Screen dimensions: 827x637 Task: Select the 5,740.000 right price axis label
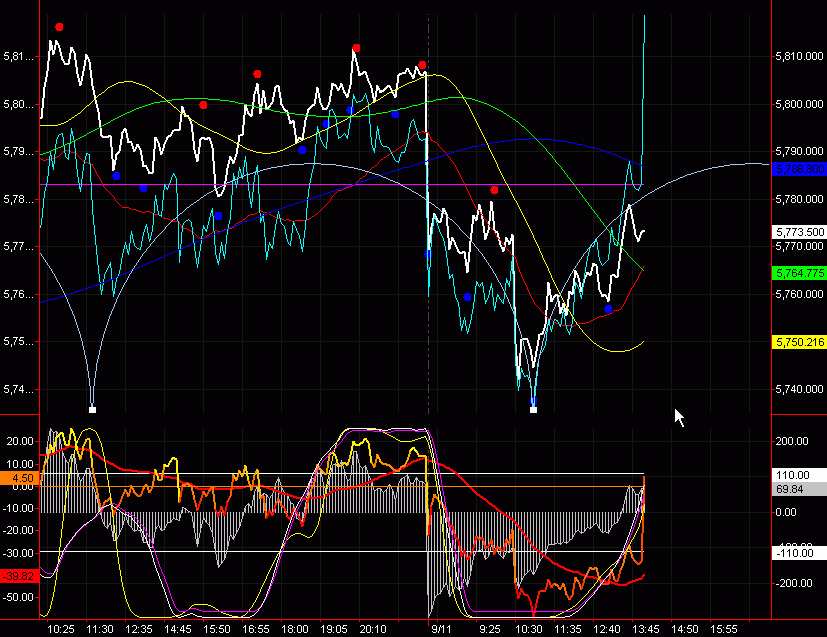click(799, 389)
